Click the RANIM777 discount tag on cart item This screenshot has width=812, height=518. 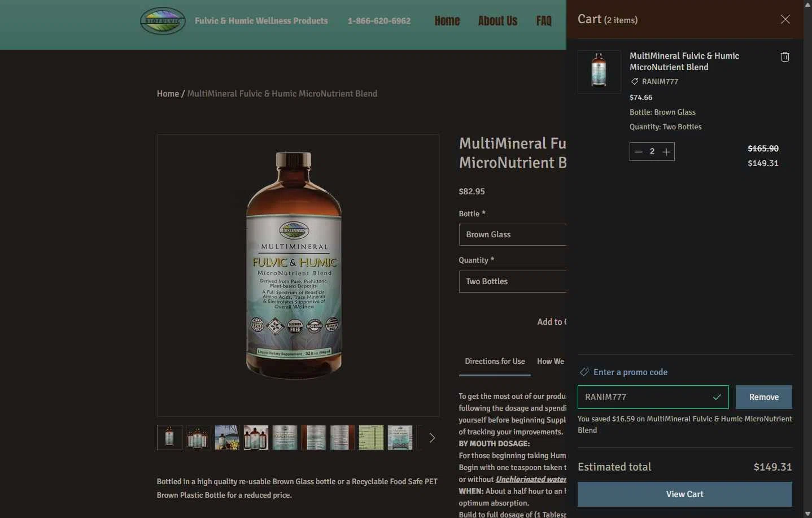tap(654, 81)
